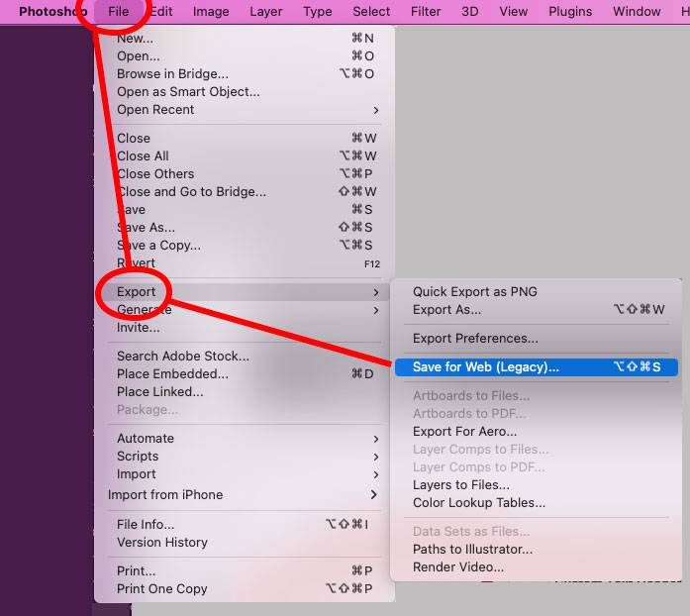Open the Layer menu
Viewport: 690px width, 616px height.
click(265, 12)
